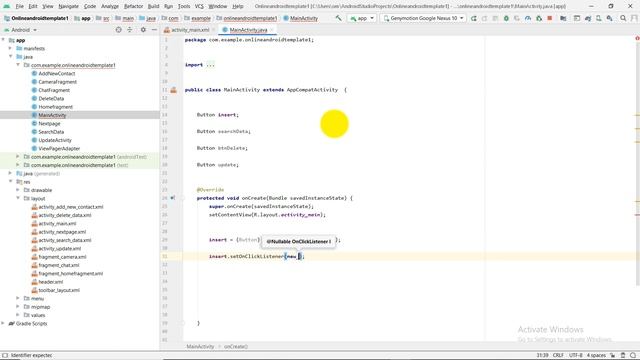Open the Android project view dropdown
The width and height of the screenshot is (640, 360).
pos(20,30)
